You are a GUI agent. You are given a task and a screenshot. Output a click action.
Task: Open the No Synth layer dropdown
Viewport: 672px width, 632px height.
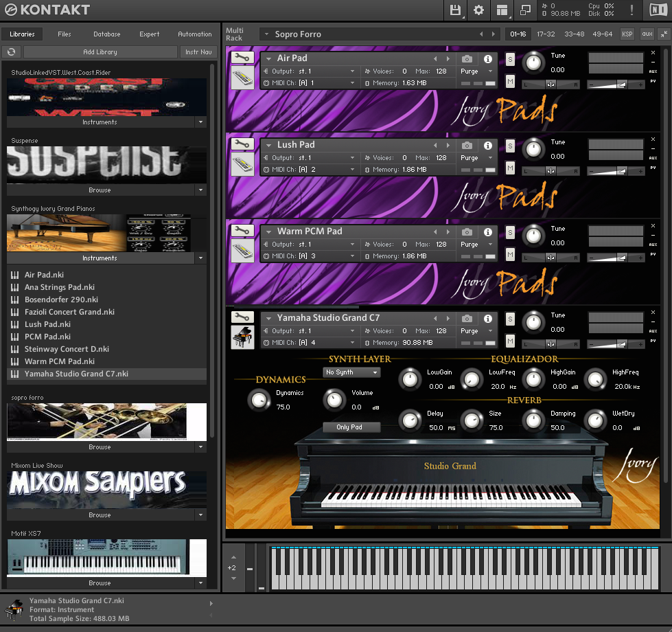[x=351, y=372]
